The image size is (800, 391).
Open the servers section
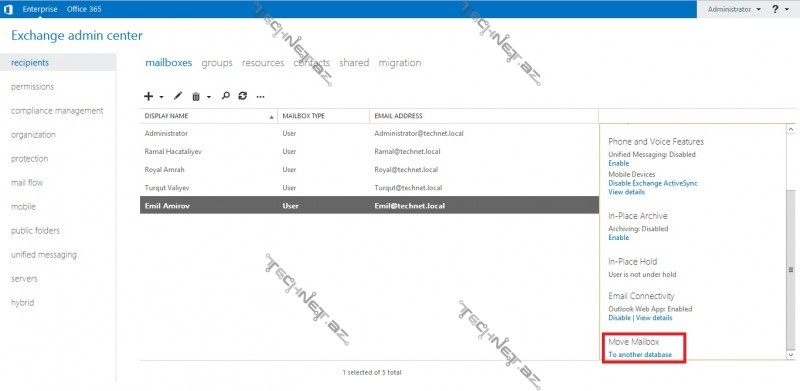[24, 279]
